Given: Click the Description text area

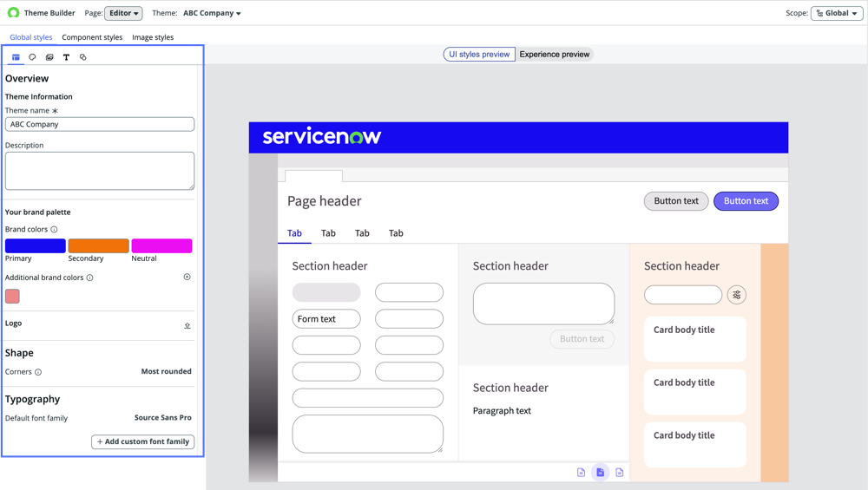Looking at the screenshot, I should click(x=100, y=171).
